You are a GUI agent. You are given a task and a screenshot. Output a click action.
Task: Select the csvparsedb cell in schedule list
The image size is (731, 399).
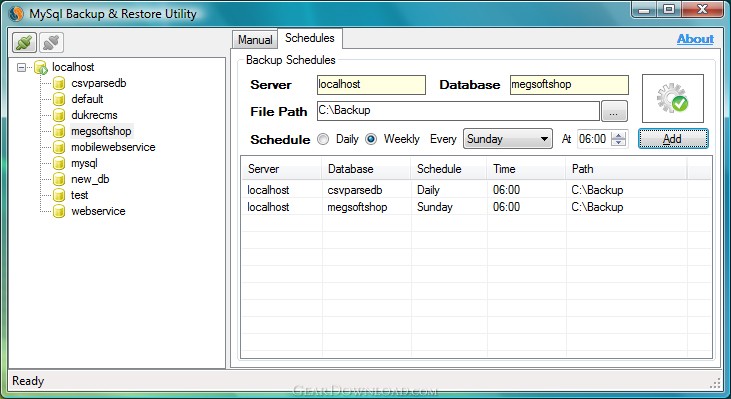coord(355,190)
